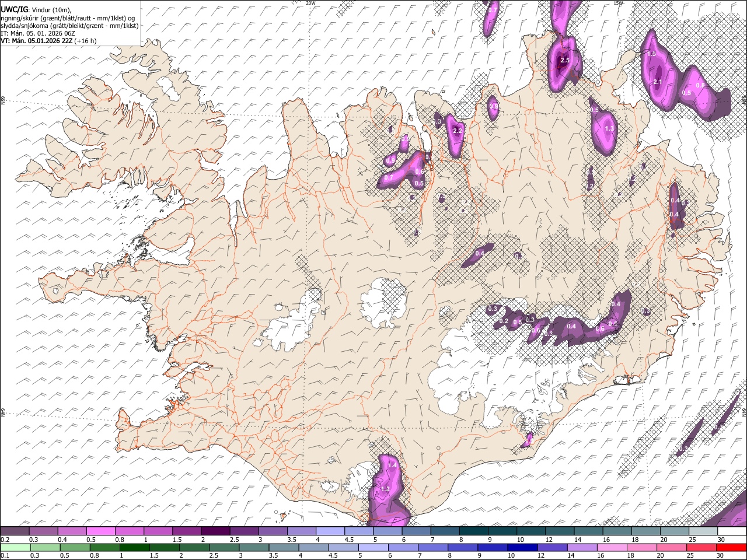Click the 0.8 value in the northeast cell
The image size is (747, 560).
pos(700,85)
